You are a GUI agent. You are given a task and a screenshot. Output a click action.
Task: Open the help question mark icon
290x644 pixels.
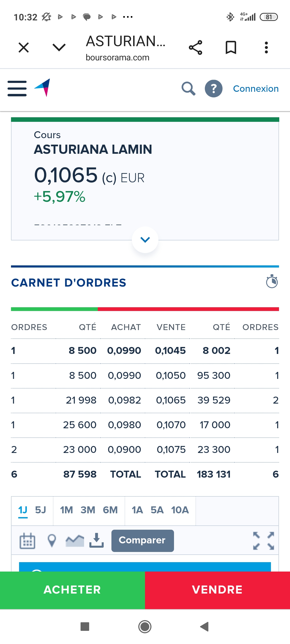[213, 89]
